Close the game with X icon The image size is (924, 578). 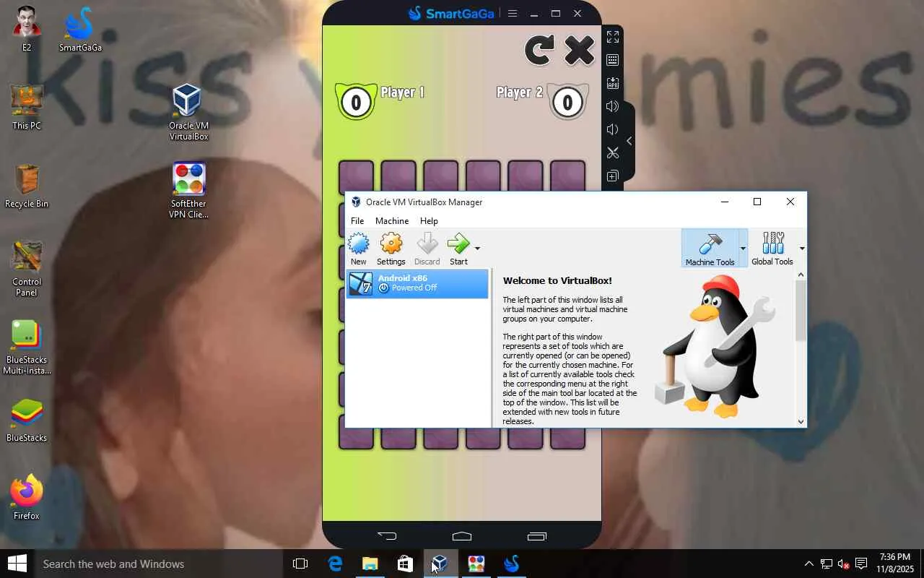pyautogui.click(x=579, y=51)
